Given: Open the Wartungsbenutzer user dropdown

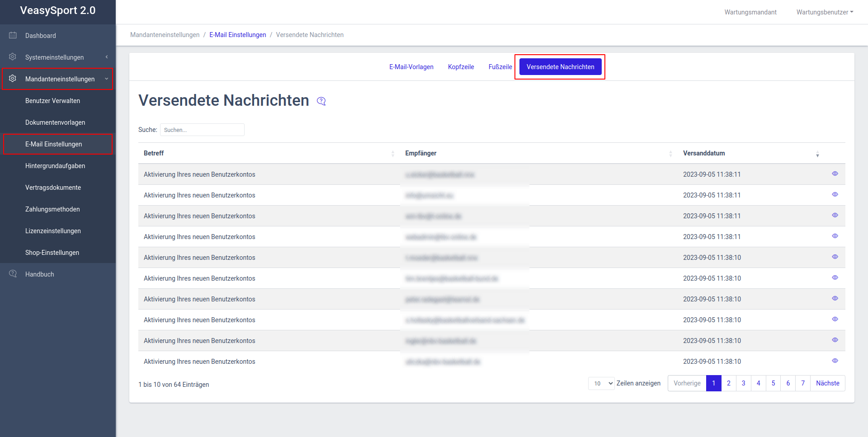Looking at the screenshot, I should point(825,12).
